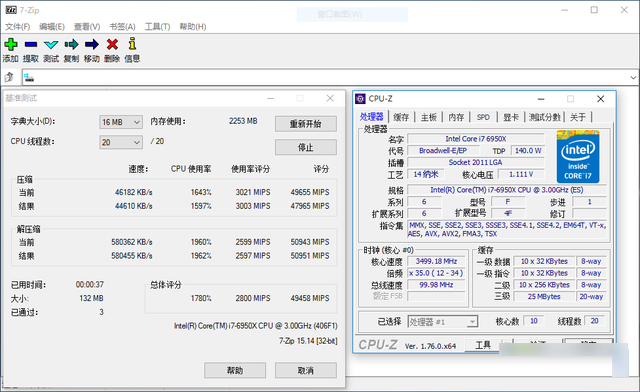This screenshot has width=640, height=392.
Task: Click the CPU-Z version 1.76.0.x64 text
Action: [x=430, y=346]
